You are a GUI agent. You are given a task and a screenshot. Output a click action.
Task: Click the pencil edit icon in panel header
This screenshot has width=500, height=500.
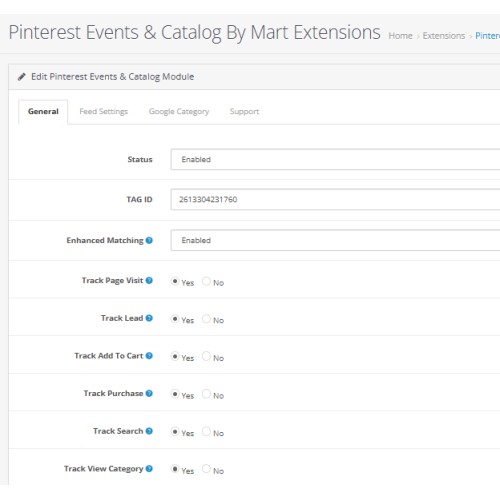pyautogui.click(x=22, y=77)
